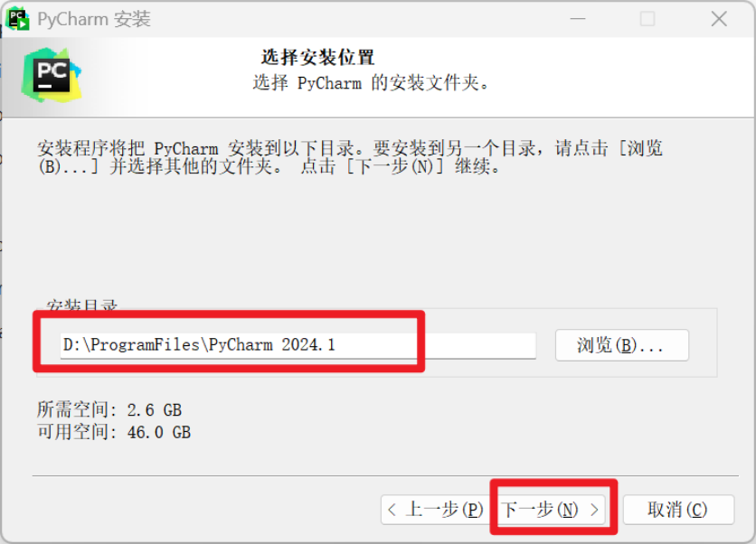Click the 可用空间: 46.0 GB label

click(114, 432)
